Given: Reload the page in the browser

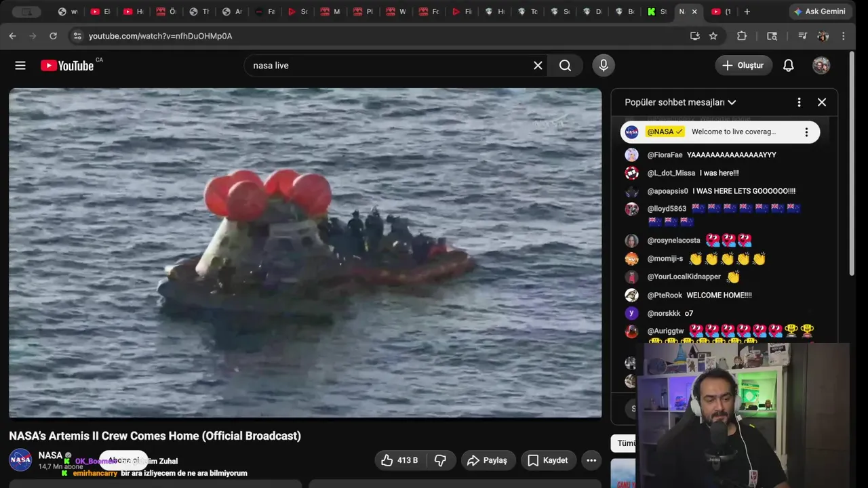Looking at the screenshot, I should pyautogui.click(x=53, y=36).
